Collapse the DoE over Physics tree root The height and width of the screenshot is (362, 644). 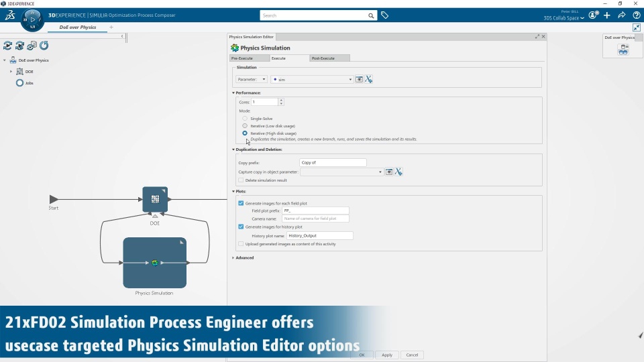click(x=5, y=60)
